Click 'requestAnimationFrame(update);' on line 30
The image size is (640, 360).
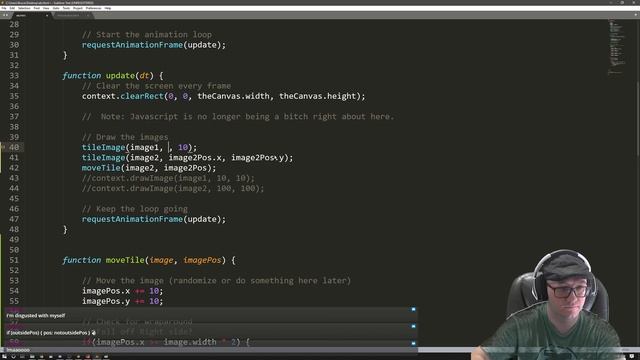pos(153,45)
